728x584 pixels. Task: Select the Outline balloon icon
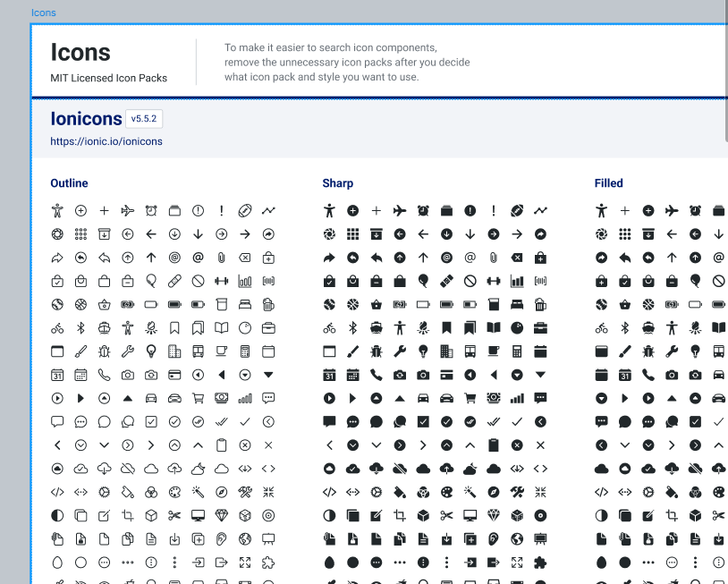click(151, 282)
